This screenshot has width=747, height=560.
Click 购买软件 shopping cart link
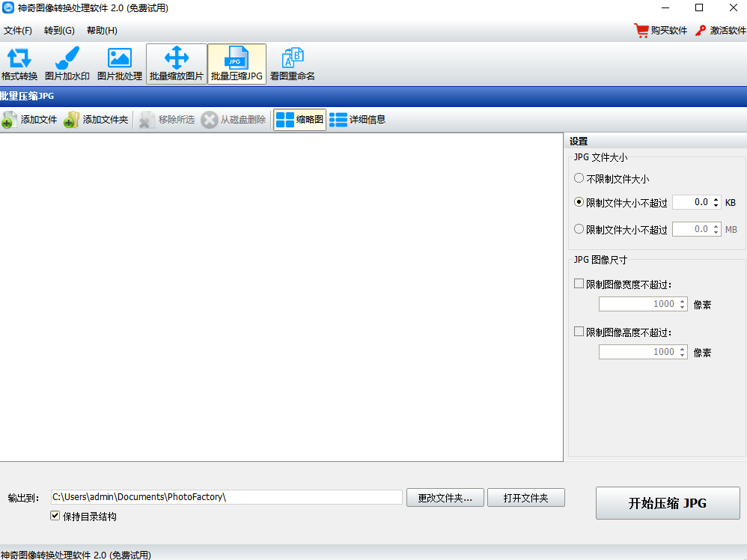coord(661,31)
